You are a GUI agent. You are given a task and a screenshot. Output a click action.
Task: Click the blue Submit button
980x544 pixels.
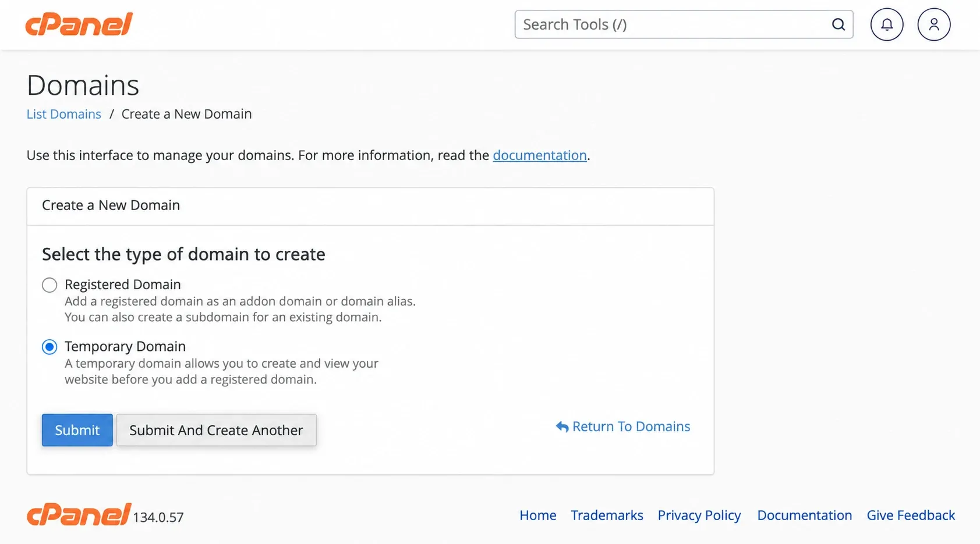click(x=77, y=430)
